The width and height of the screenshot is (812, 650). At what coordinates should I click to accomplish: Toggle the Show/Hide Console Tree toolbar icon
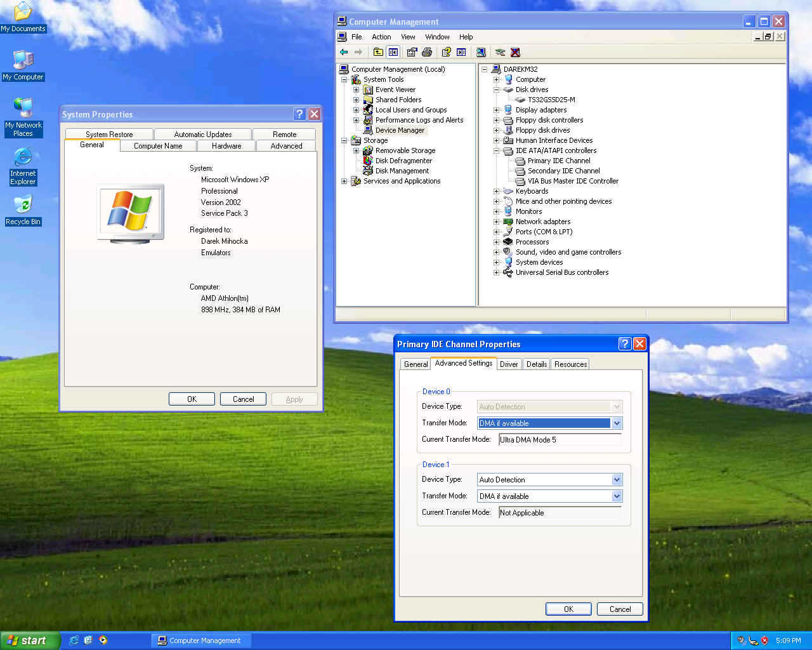(393, 52)
